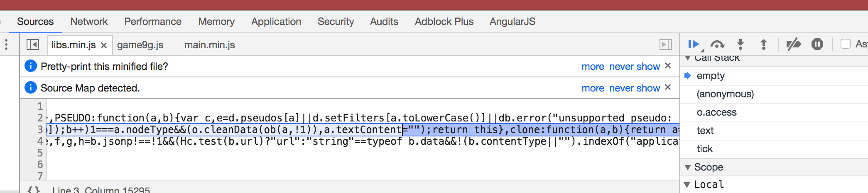Open the game9g.js file tab

click(140, 45)
